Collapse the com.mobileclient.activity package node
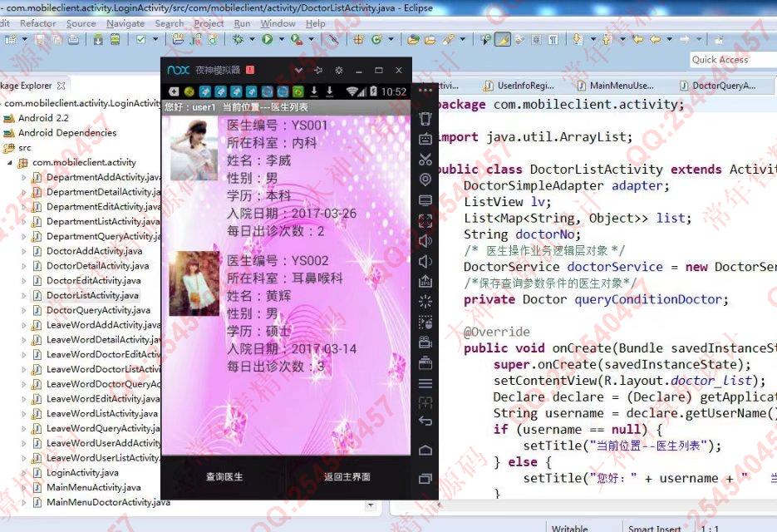Screen dimensions: 777x532 point(10,163)
